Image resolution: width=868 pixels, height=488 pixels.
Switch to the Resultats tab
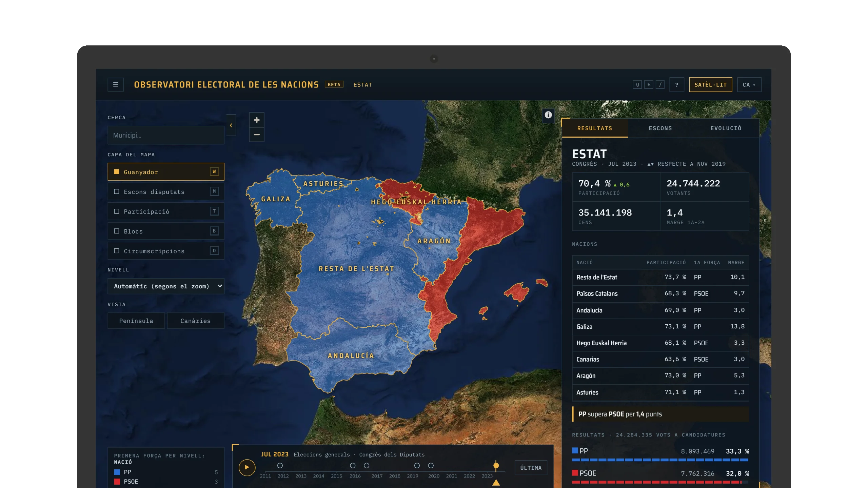(x=595, y=128)
